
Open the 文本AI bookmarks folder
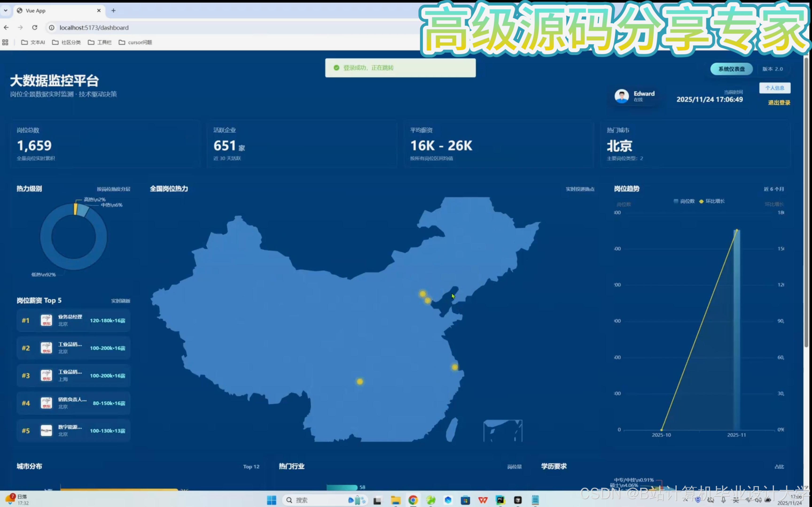33,42
